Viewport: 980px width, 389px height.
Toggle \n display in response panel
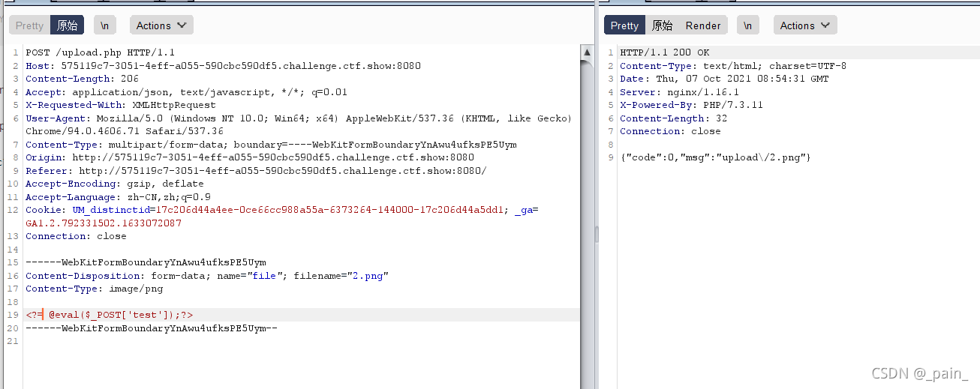pos(747,25)
